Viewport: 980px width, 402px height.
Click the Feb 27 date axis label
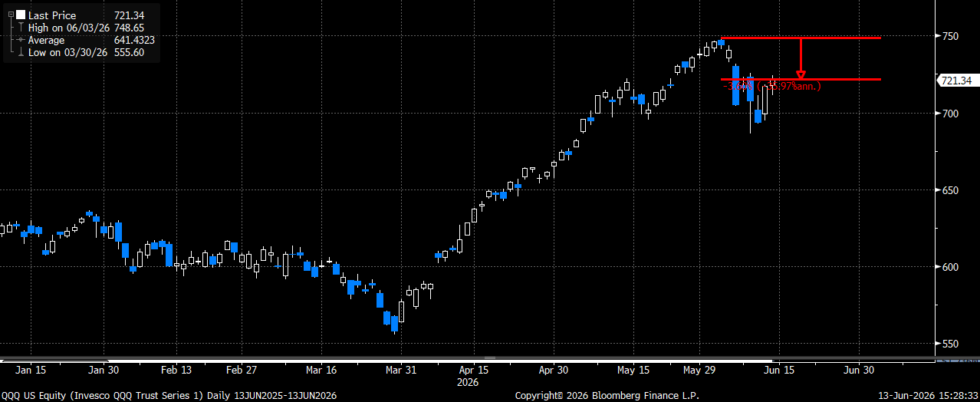point(241,370)
